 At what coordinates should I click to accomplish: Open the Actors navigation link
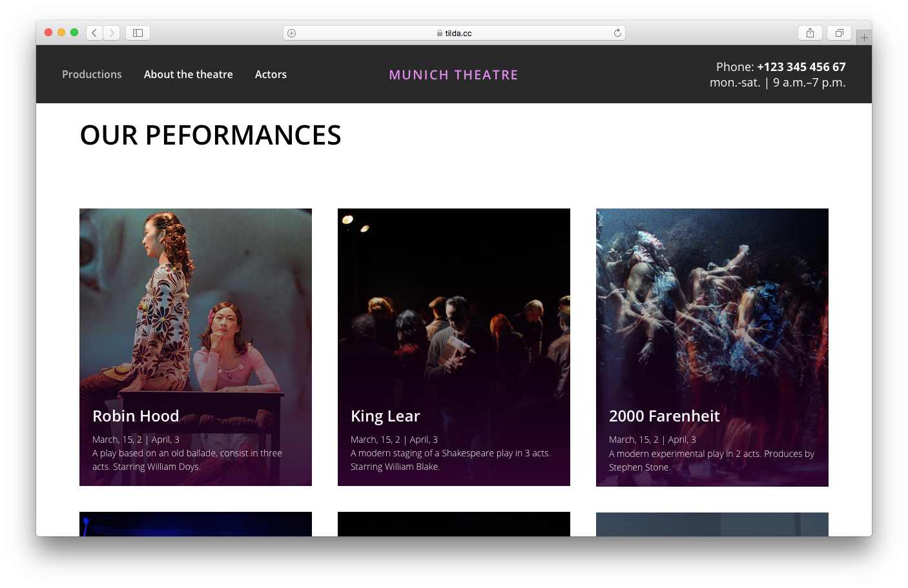[271, 74]
